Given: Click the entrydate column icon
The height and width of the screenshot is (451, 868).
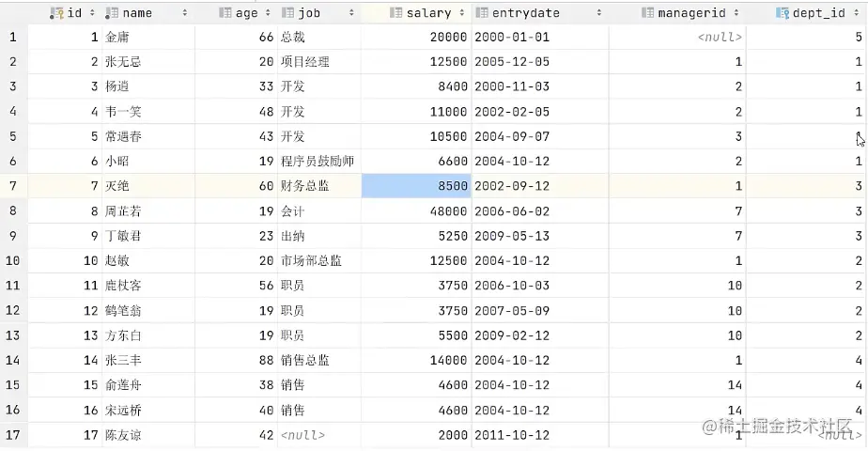Looking at the screenshot, I should [x=482, y=13].
